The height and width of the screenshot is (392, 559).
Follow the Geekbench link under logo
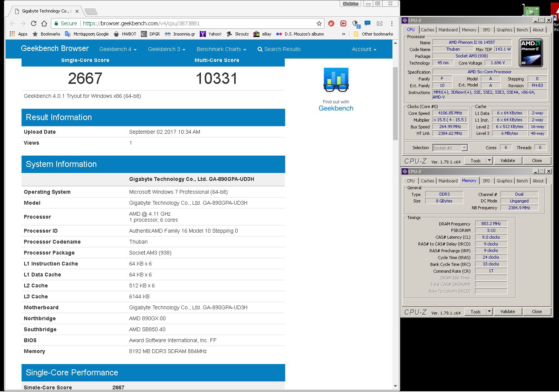click(x=336, y=108)
